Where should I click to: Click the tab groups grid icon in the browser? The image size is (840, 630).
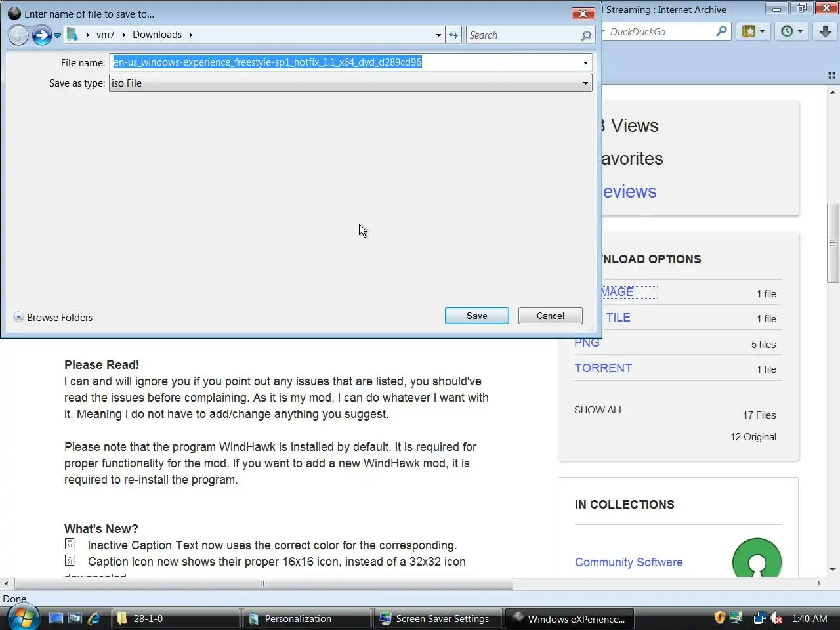[x=831, y=75]
